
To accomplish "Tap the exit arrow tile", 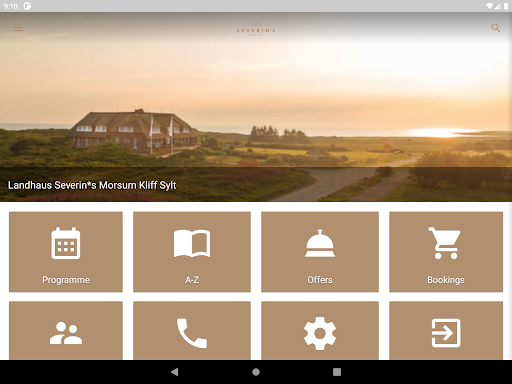I will 446,330.
